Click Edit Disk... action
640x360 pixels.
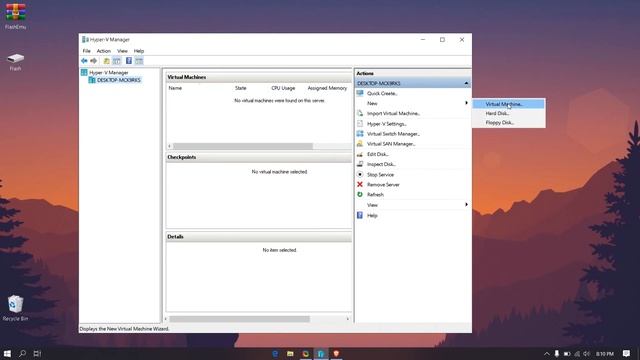pyautogui.click(x=378, y=154)
